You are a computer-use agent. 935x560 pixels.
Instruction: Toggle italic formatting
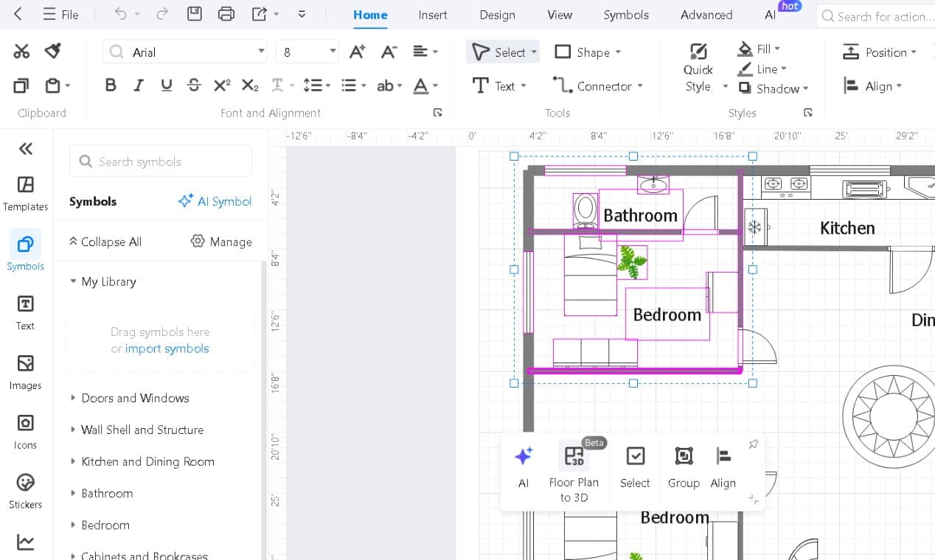coord(138,85)
